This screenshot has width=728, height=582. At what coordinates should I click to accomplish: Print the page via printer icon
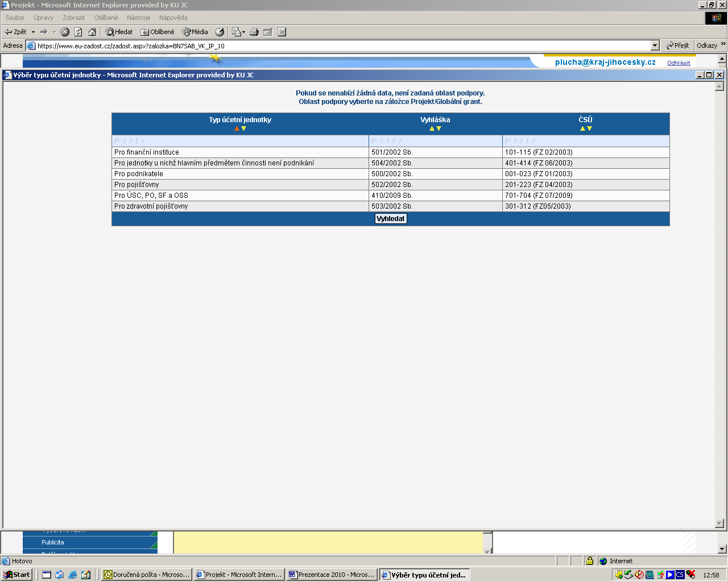(x=254, y=32)
